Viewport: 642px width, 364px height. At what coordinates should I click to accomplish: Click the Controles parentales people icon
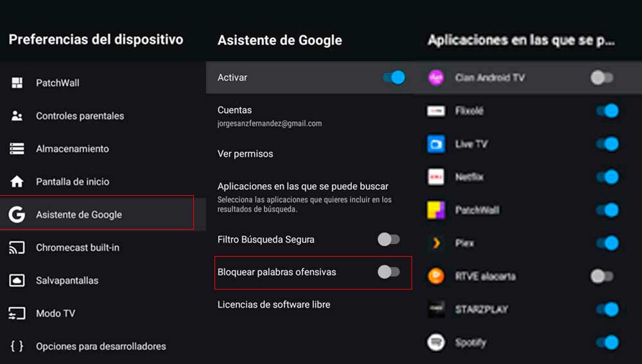point(17,116)
